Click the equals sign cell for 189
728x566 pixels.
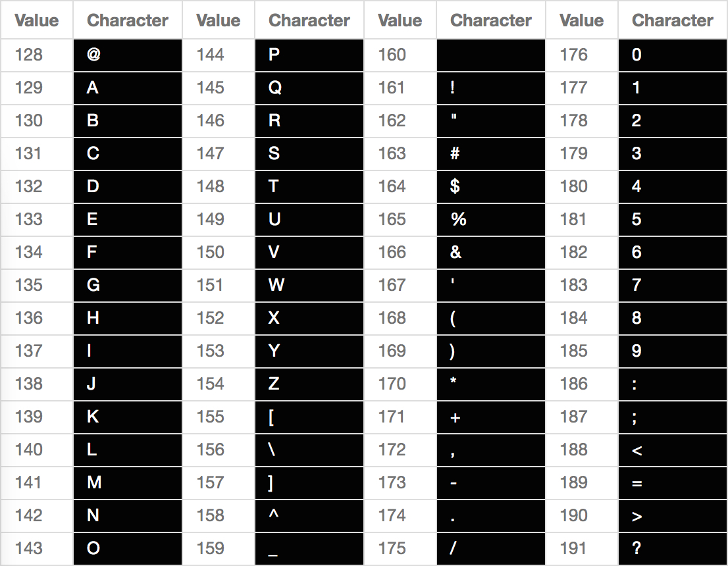click(x=672, y=483)
